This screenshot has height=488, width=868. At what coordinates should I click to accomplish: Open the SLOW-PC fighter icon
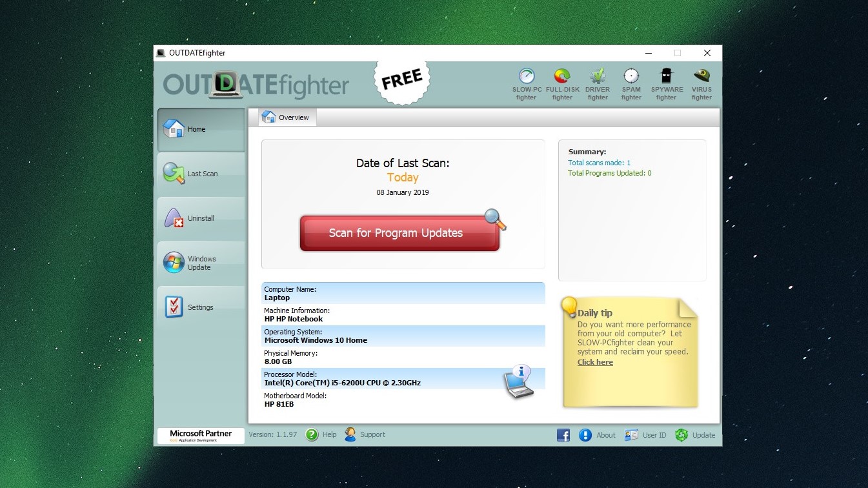click(x=527, y=85)
